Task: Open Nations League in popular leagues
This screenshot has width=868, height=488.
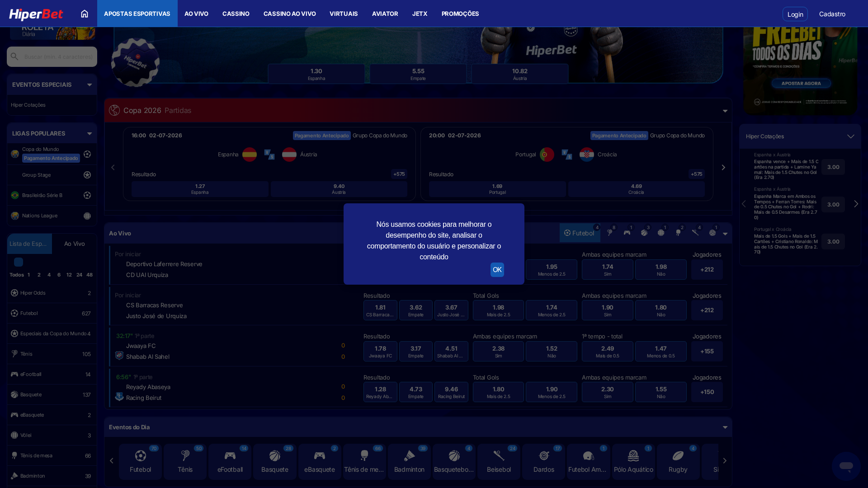Action: (x=52, y=216)
